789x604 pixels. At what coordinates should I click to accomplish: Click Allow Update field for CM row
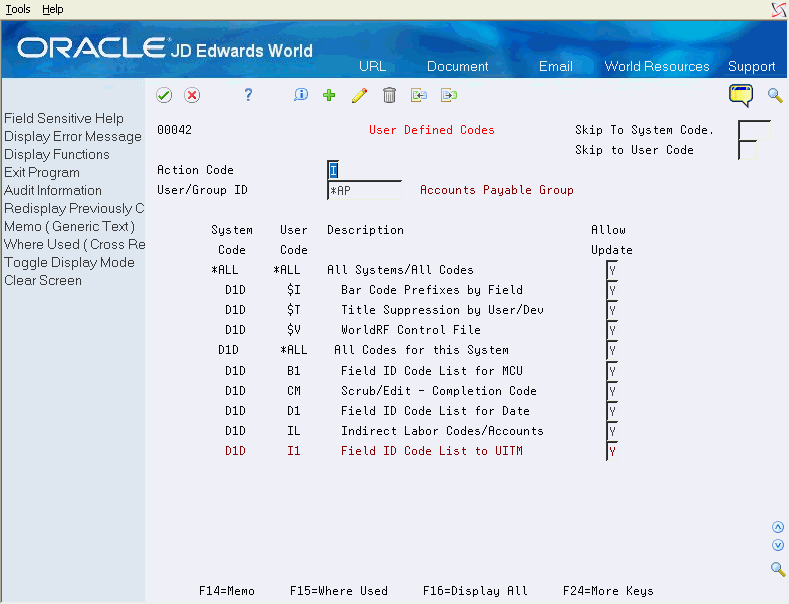coord(612,391)
